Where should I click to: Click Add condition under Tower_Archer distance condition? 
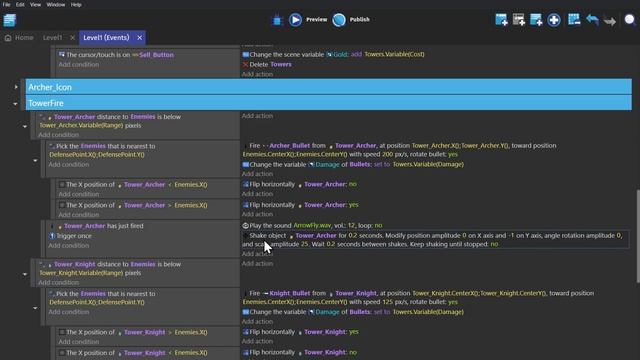click(58, 135)
